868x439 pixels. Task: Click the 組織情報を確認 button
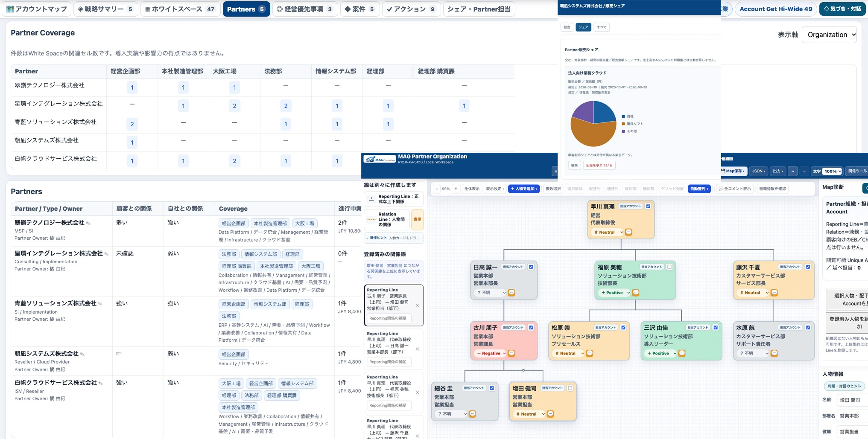[x=772, y=189]
